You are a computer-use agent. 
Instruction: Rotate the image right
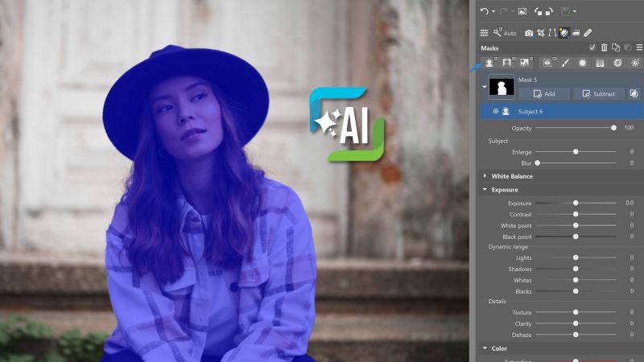click(x=549, y=11)
